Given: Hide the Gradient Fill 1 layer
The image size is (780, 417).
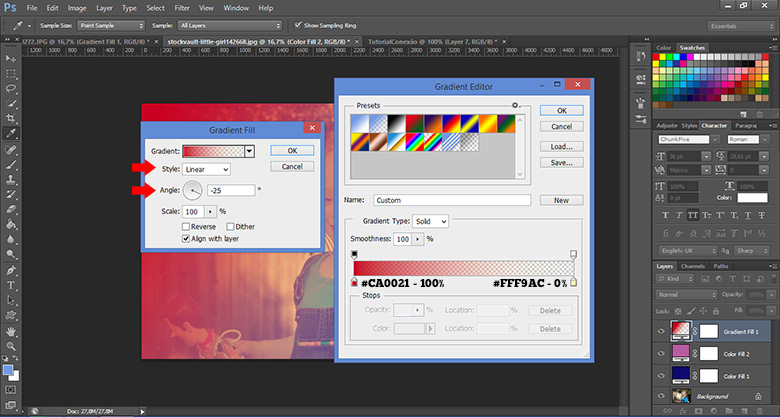Looking at the screenshot, I should [x=660, y=331].
